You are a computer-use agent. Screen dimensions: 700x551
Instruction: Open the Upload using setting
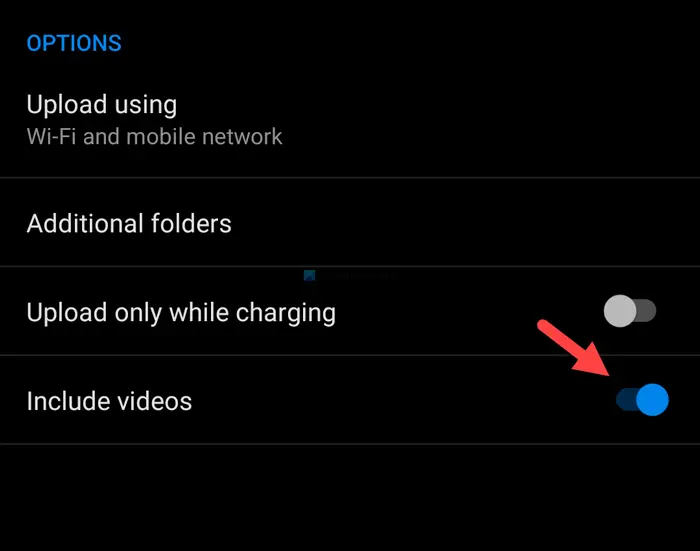click(x=350, y=119)
